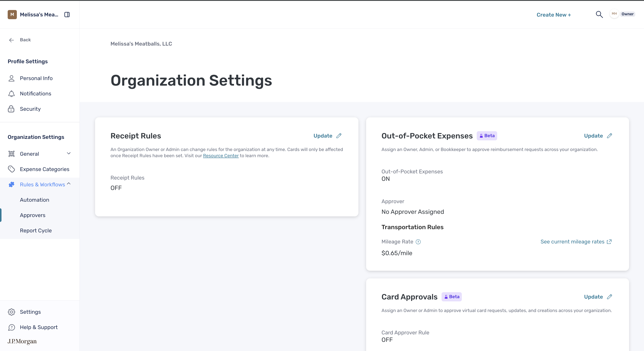Image resolution: width=644 pixels, height=351 pixels.
Task: Click the brown M organization avatar
Action: point(12,14)
